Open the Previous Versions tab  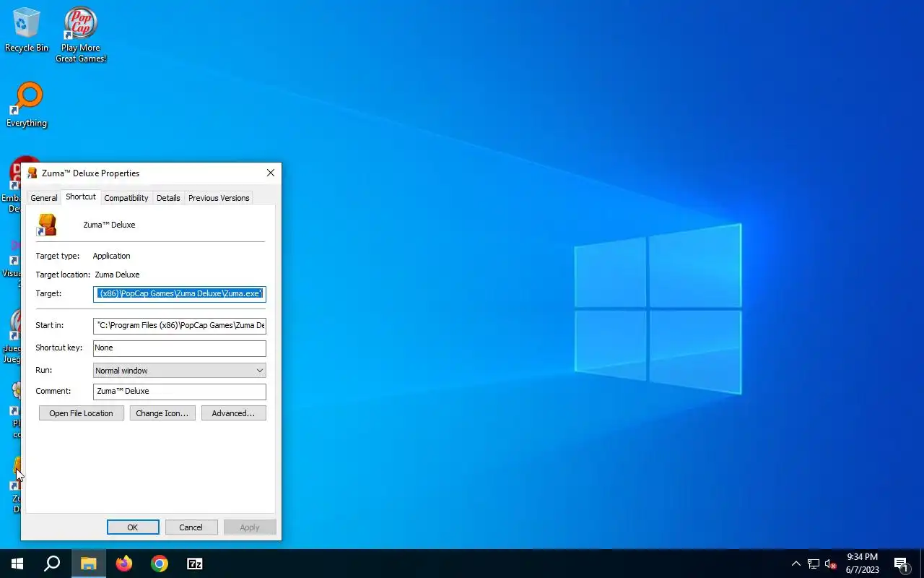click(x=219, y=198)
